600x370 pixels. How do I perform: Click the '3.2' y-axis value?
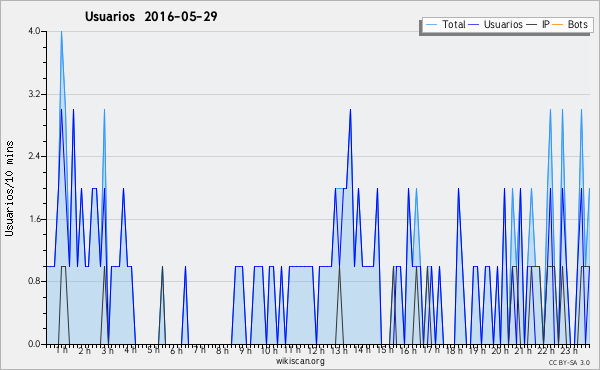coord(34,94)
